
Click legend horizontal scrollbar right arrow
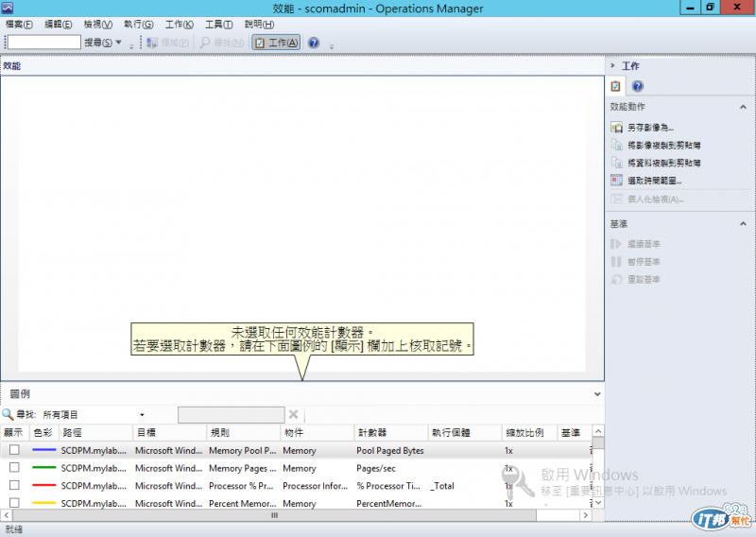[x=585, y=515]
